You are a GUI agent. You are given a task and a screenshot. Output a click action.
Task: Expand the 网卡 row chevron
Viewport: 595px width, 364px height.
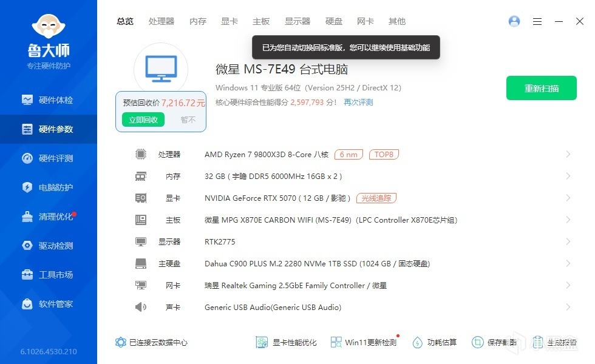coord(568,285)
